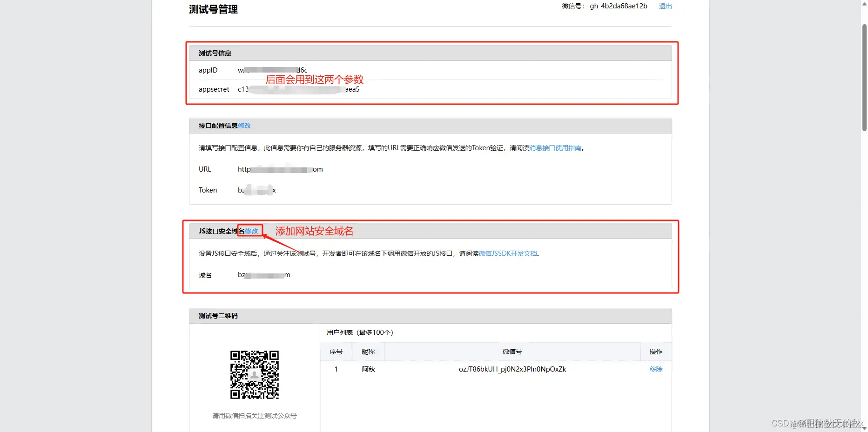This screenshot has width=868, height=432.
Task: Click the Token label
Action: (208, 190)
